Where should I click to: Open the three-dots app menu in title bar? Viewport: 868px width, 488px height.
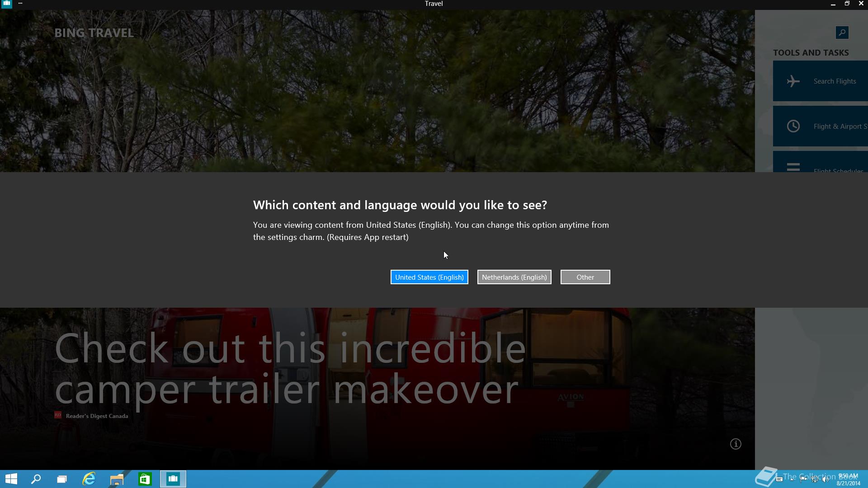20,4
